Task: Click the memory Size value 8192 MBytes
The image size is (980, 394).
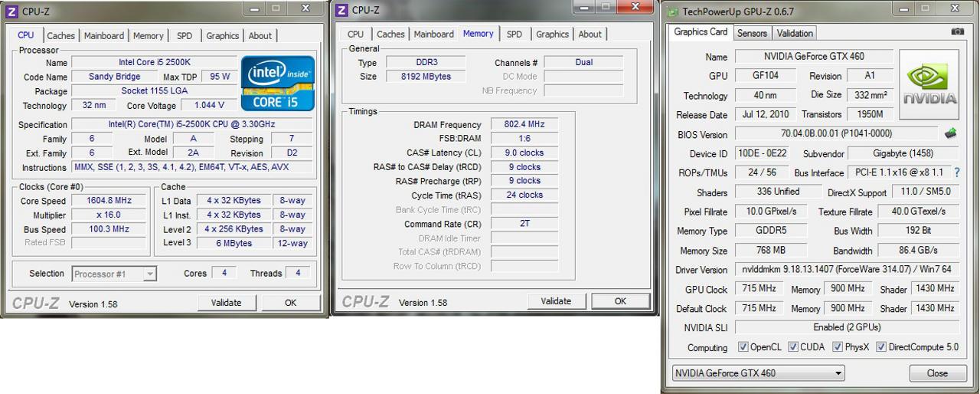Action: [426, 77]
